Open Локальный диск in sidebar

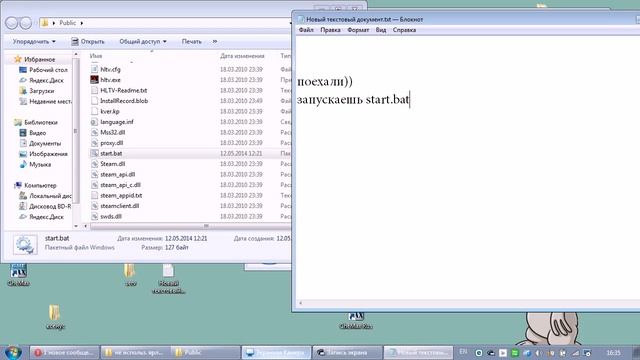tap(45, 196)
